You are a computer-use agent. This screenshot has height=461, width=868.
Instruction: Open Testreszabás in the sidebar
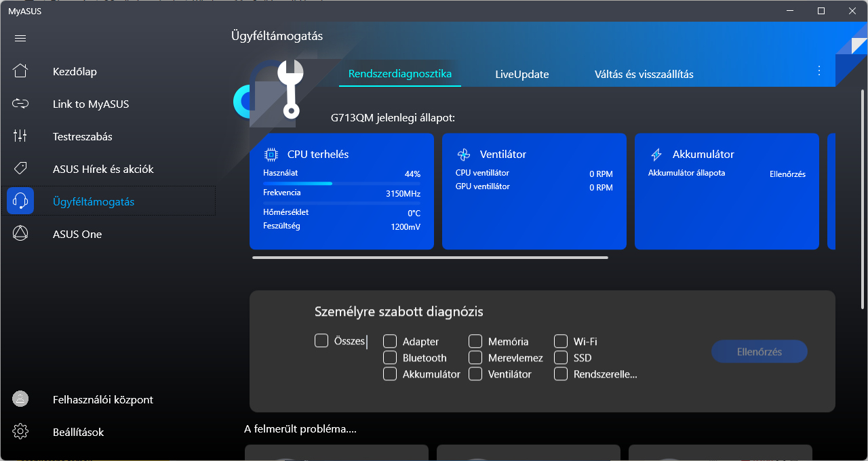coord(108,136)
